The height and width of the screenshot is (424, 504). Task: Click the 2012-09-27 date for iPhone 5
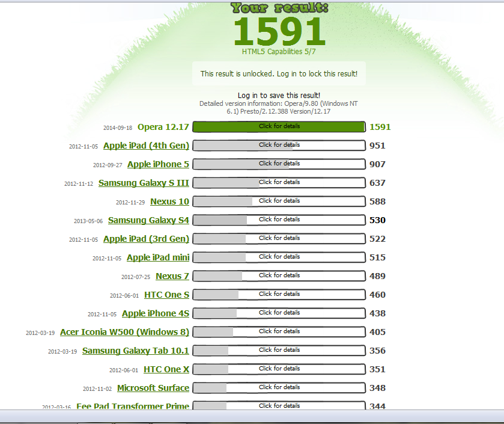pyautogui.click(x=108, y=165)
